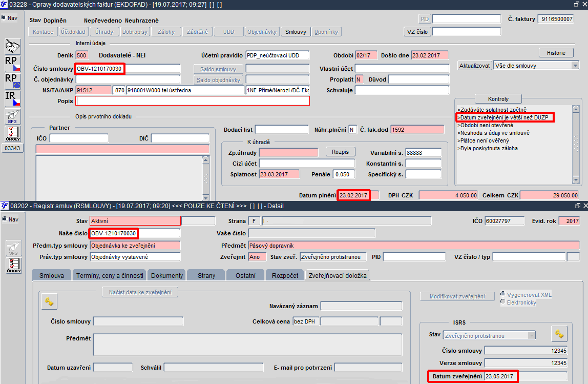
Task: Click the Datum plnění field
Action: 359,195
